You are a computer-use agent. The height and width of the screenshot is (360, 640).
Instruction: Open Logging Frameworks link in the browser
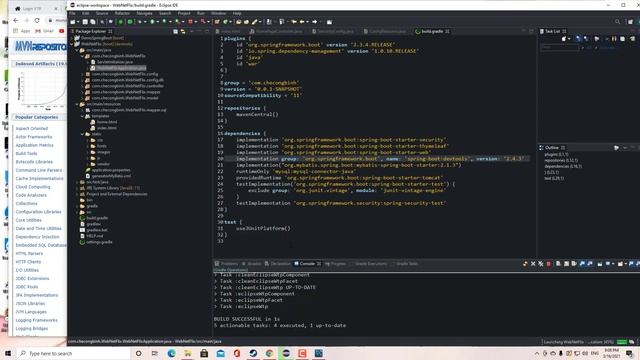point(37,320)
